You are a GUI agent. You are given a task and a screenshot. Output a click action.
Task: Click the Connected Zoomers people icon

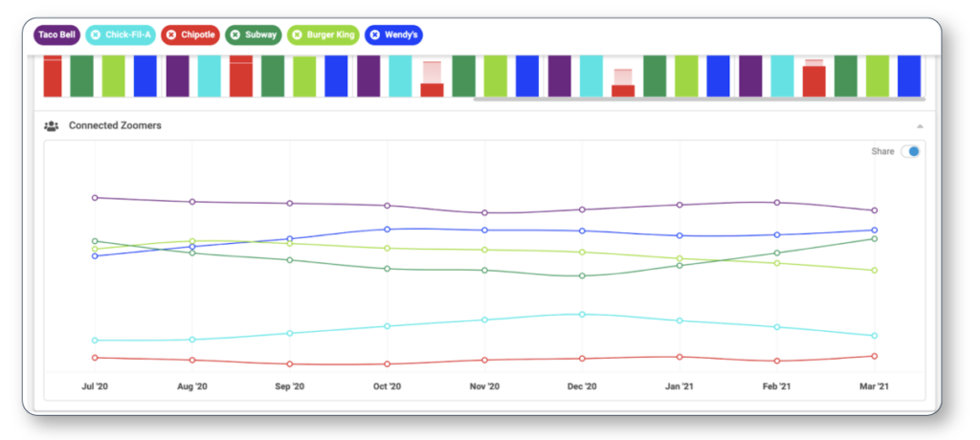(52, 125)
